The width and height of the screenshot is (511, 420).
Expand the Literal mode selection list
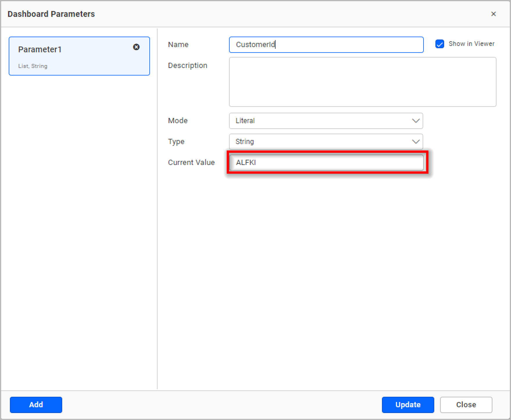point(326,121)
